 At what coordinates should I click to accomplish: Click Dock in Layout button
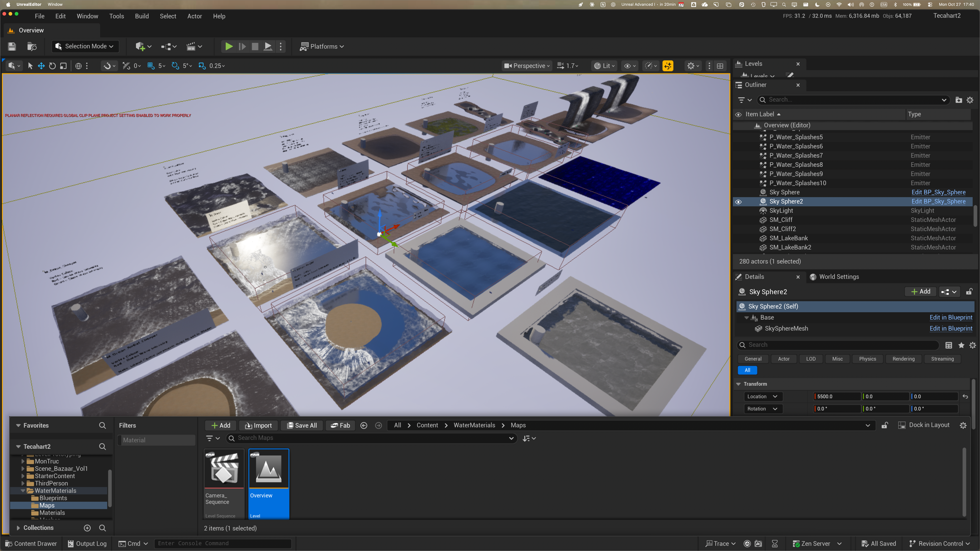click(924, 425)
